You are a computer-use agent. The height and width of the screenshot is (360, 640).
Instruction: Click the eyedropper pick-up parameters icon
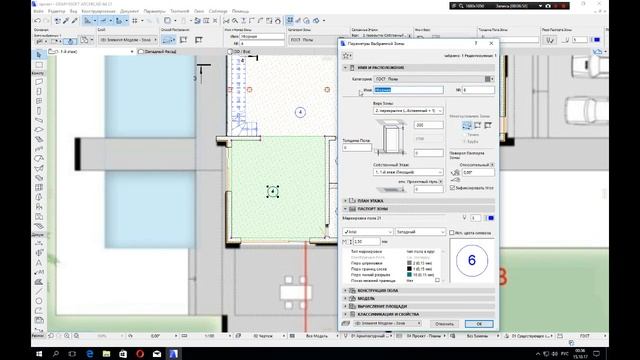(x=66, y=20)
